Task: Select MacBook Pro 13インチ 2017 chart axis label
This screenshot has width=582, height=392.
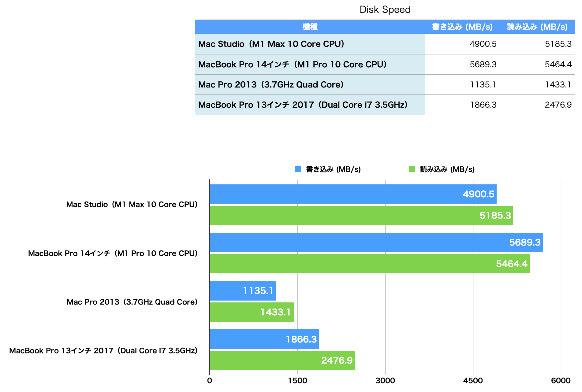Action: [x=103, y=350]
